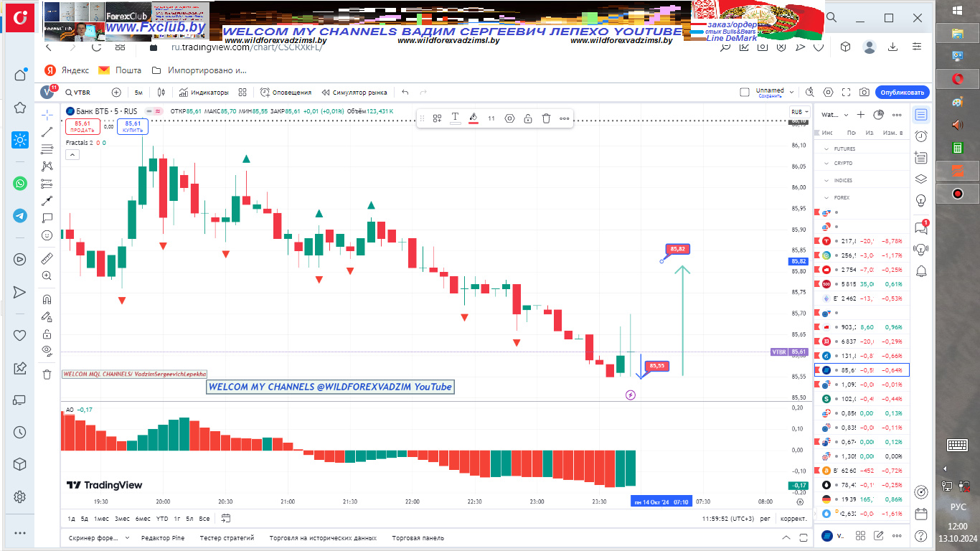
Task: Open the alerts clock panel
Action: 921,136
